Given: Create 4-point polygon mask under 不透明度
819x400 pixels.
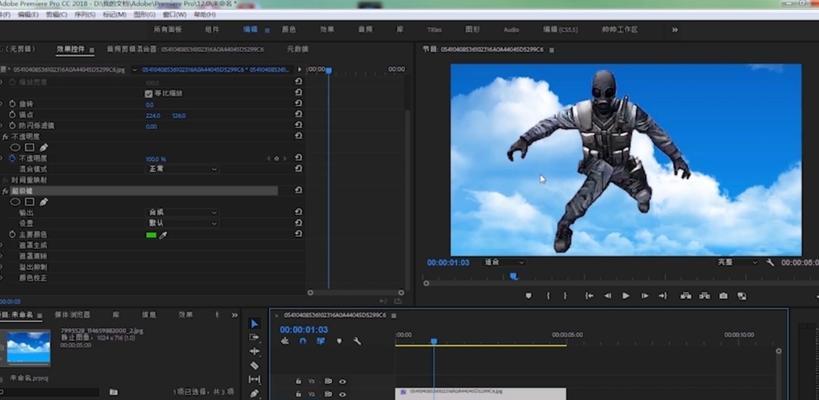Looking at the screenshot, I should (30, 148).
